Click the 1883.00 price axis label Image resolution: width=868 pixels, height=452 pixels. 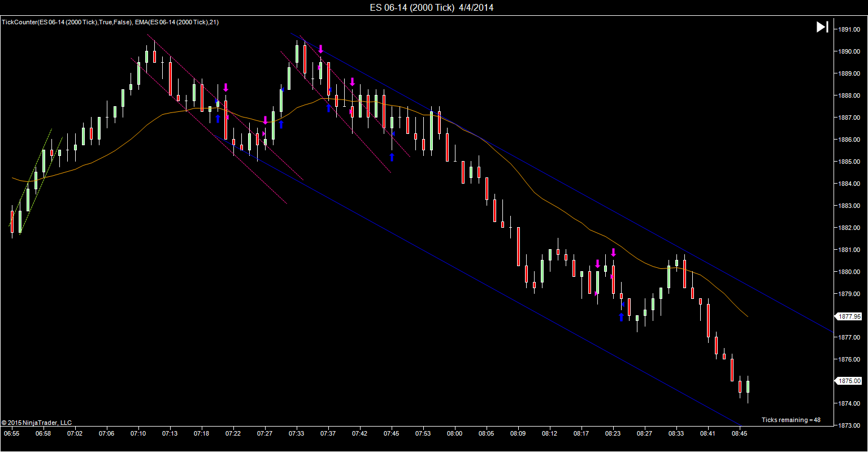pyautogui.click(x=849, y=206)
